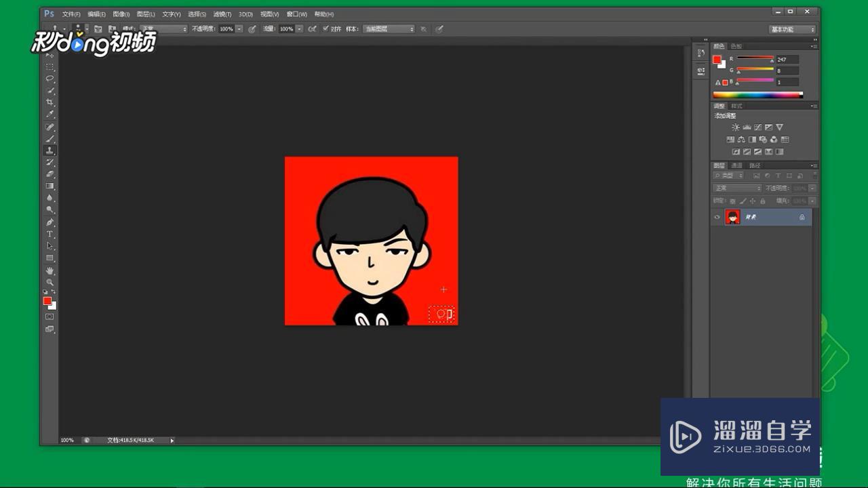Select the Quick Selection tool

(50, 91)
